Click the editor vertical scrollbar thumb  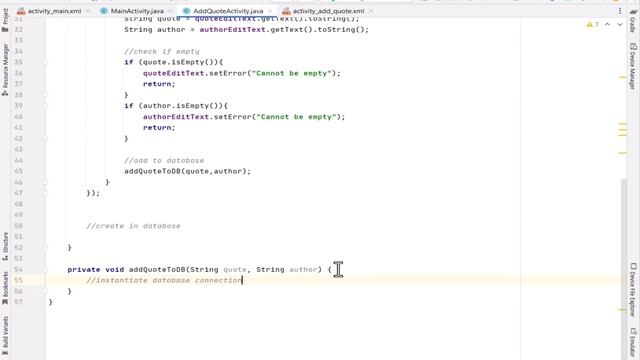pyautogui.click(x=624, y=269)
